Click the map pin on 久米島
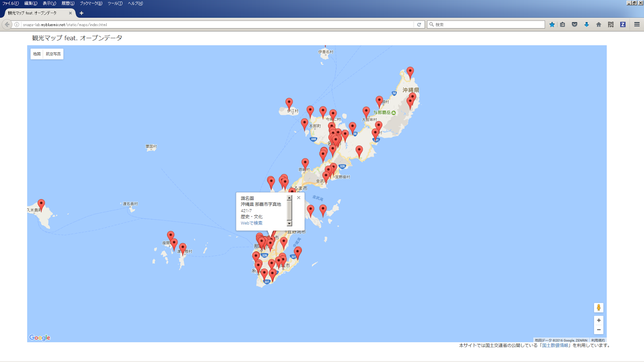The height and width of the screenshot is (362, 644). (41, 205)
